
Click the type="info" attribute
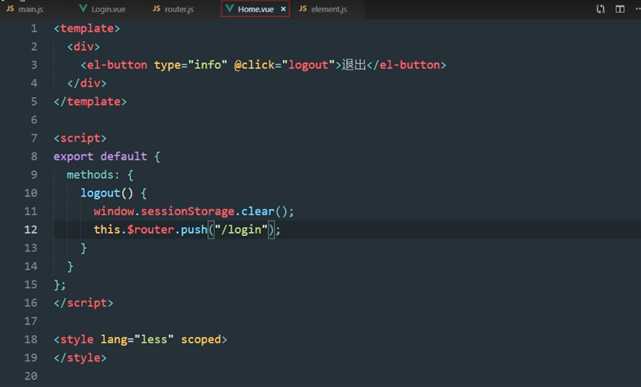(191, 65)
